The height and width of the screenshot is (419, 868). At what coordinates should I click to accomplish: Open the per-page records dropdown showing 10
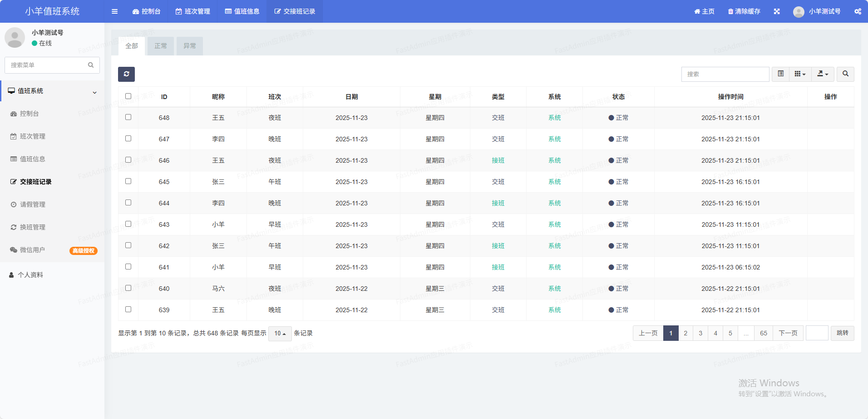(x=280, y=334)
